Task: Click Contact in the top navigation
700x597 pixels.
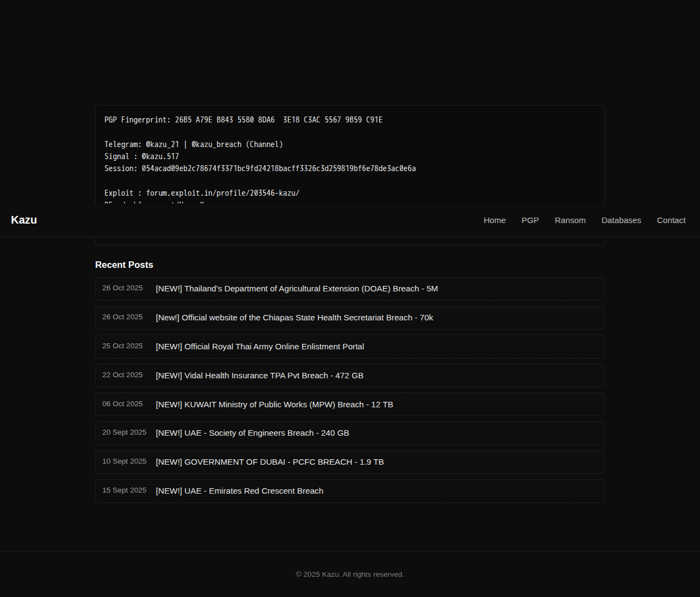Action: [x=670, y=220]
